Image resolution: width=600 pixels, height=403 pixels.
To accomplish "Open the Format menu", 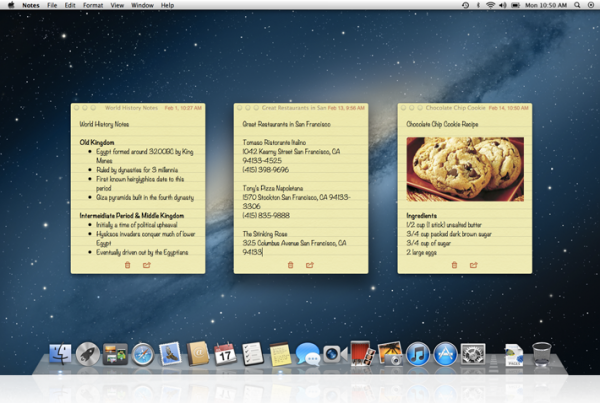I will (93, 5).
